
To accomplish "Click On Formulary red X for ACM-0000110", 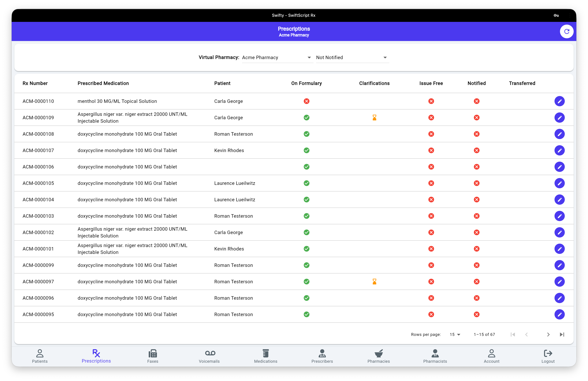I will (x=306, y=101).
